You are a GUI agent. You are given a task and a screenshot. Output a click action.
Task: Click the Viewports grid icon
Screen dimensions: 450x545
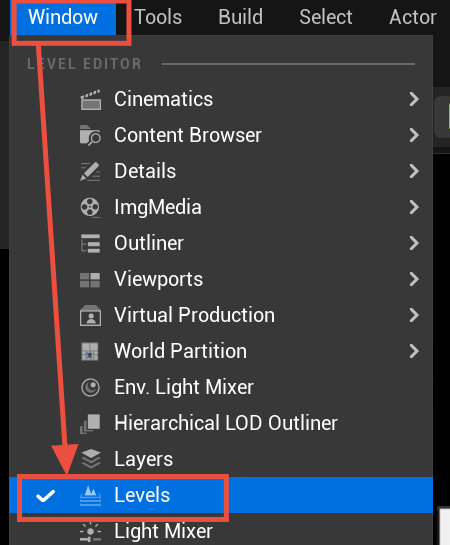coord(90,279)
